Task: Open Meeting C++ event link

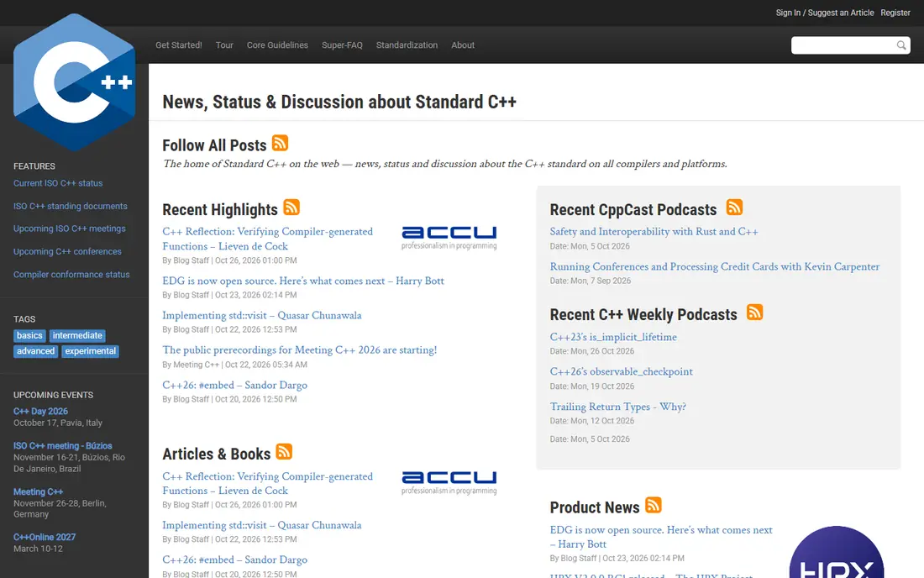Action: (39, 492)
